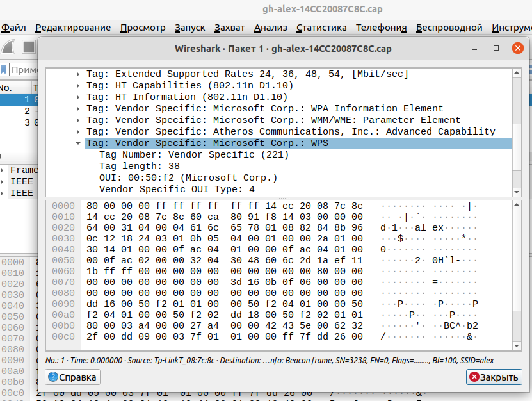This screenshot has width=532, height=401.
Task: Select the Tag length: 38 field
Action: pyautogui.click(x=139, y=167)
